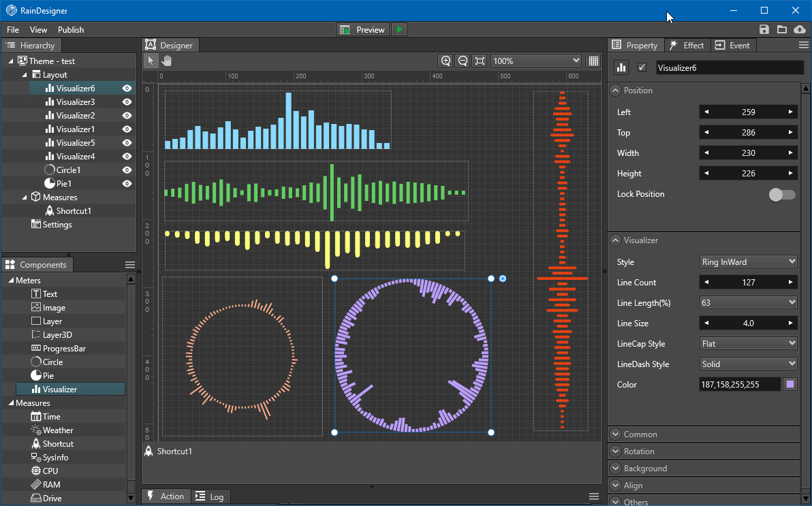
Task: Enable Lock Position for Visualizer6
Action: pos(781,195)
